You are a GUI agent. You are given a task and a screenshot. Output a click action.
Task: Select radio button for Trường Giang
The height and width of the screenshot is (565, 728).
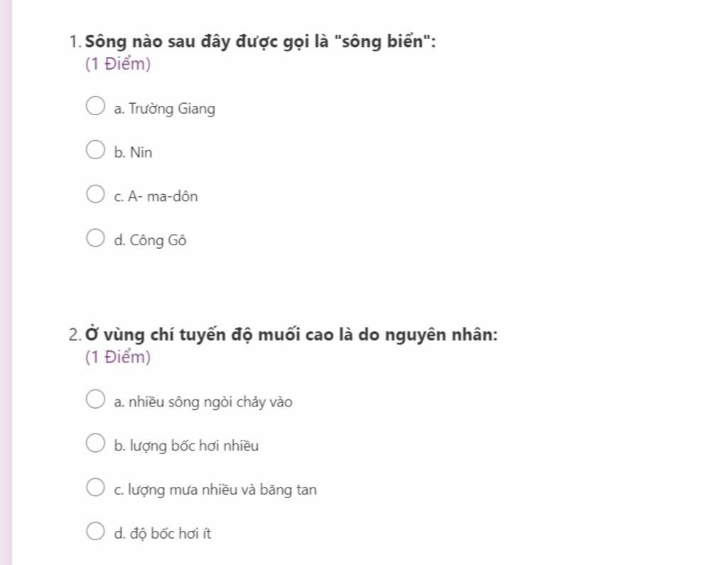coord(95,105)
